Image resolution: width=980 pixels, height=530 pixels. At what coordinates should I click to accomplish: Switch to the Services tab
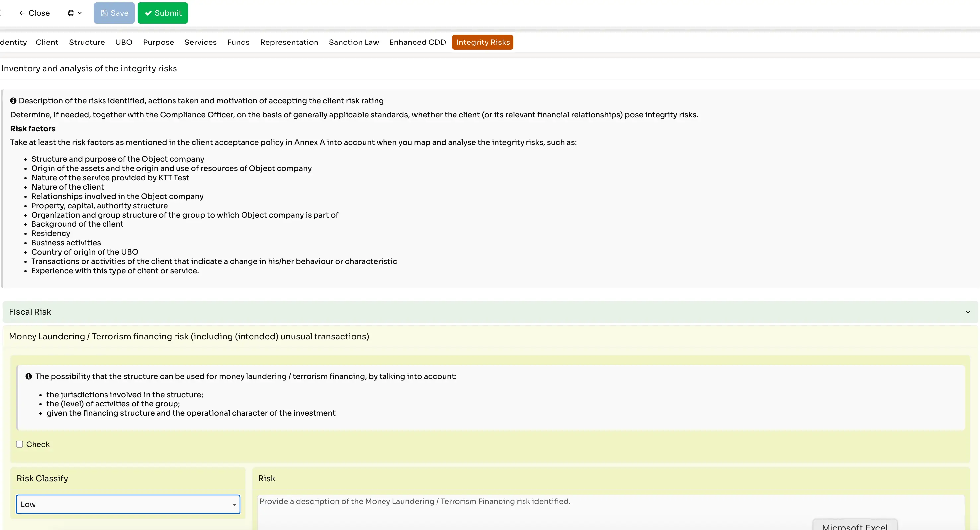coord(200,42)
